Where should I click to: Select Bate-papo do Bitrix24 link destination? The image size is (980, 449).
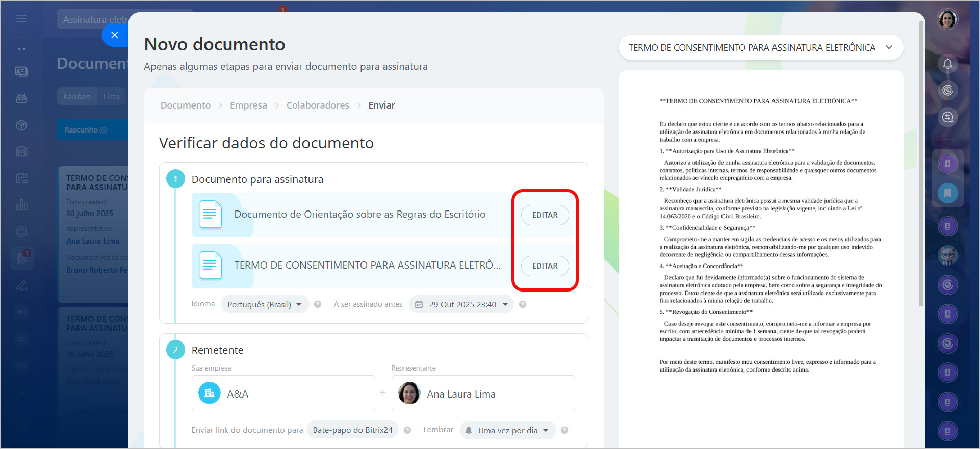pyautogui.click(x=352, y=430)
